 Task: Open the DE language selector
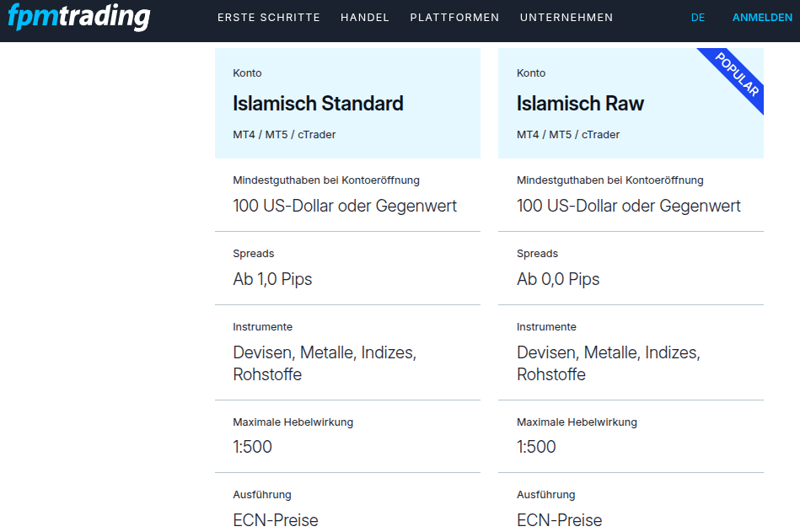(697, 17)
